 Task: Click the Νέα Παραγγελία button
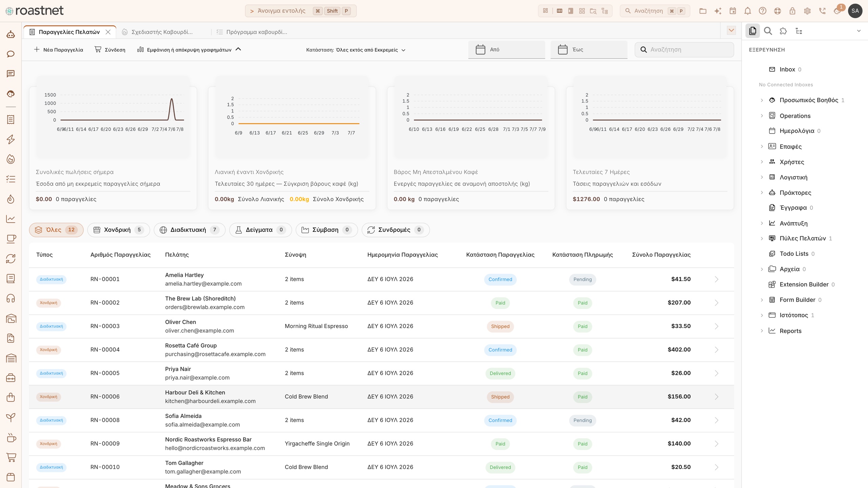[x=59, y=50]
